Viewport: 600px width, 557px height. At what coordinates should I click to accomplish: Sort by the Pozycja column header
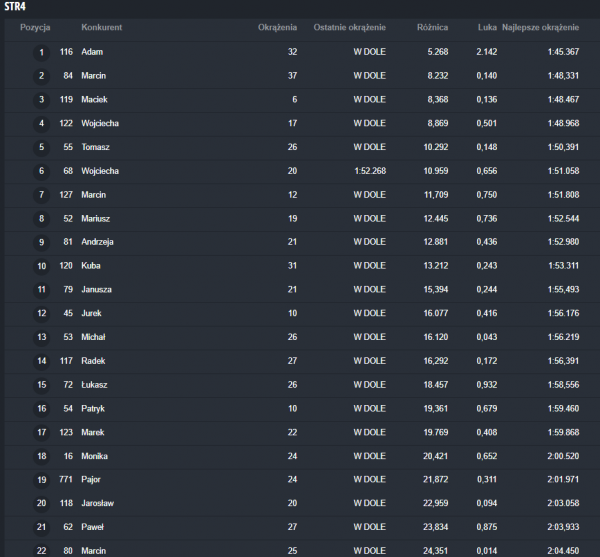[35, 27]
